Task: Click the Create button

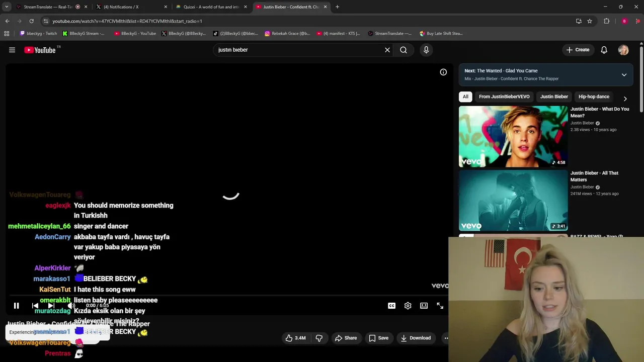Action: pos(578,50)
